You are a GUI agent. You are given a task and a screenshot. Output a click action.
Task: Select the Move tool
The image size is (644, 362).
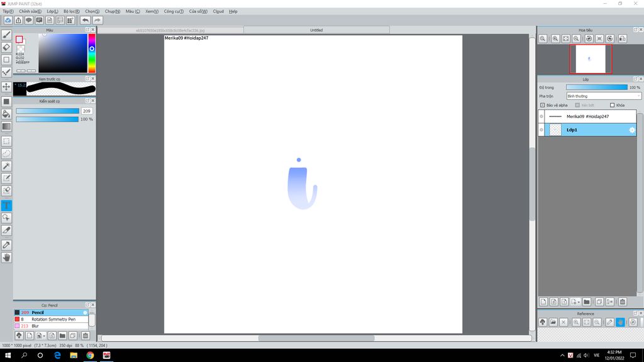pos(6,87)
